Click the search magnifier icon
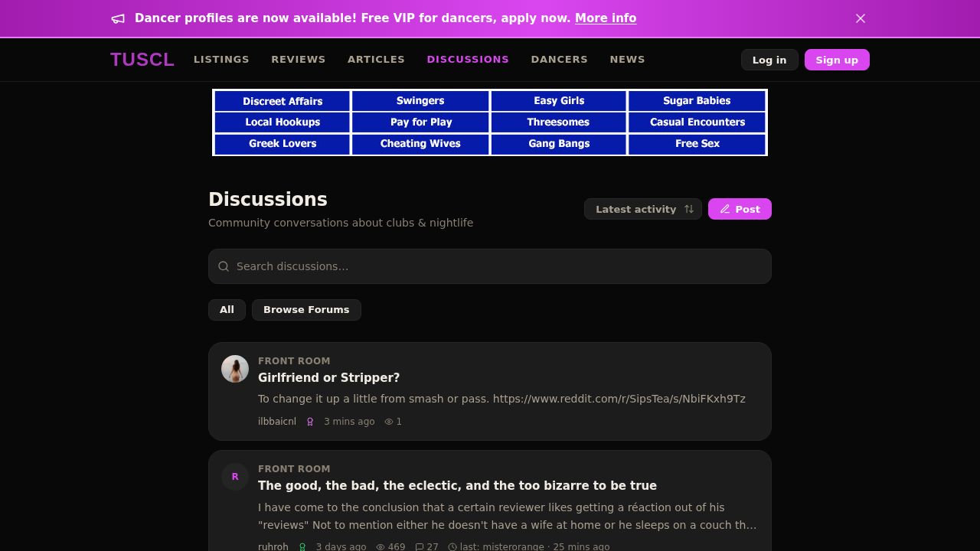This screenshot has height=551, width=980. pyautogui.click(x=224, y=266)
